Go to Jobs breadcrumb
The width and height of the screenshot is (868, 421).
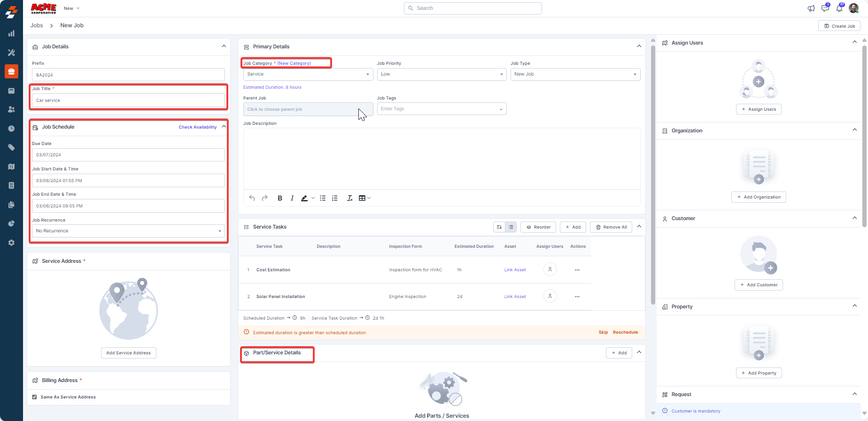37,25
